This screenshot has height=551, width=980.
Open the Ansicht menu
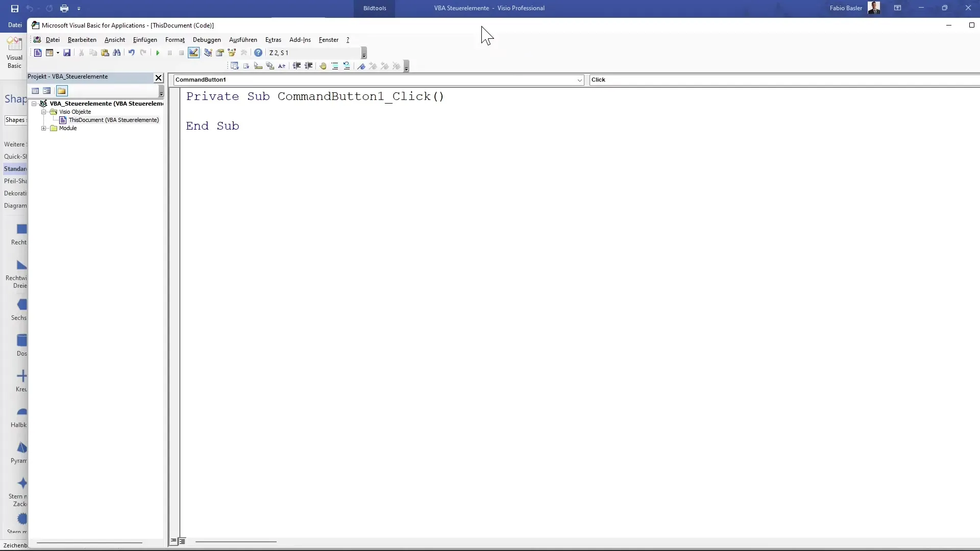[x=114, y=39]
